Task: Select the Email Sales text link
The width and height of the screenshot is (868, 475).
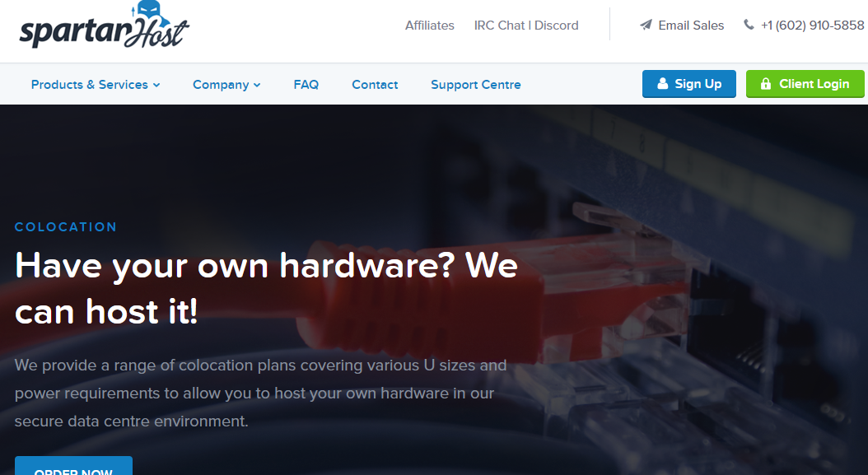Action: coord(691,26)
